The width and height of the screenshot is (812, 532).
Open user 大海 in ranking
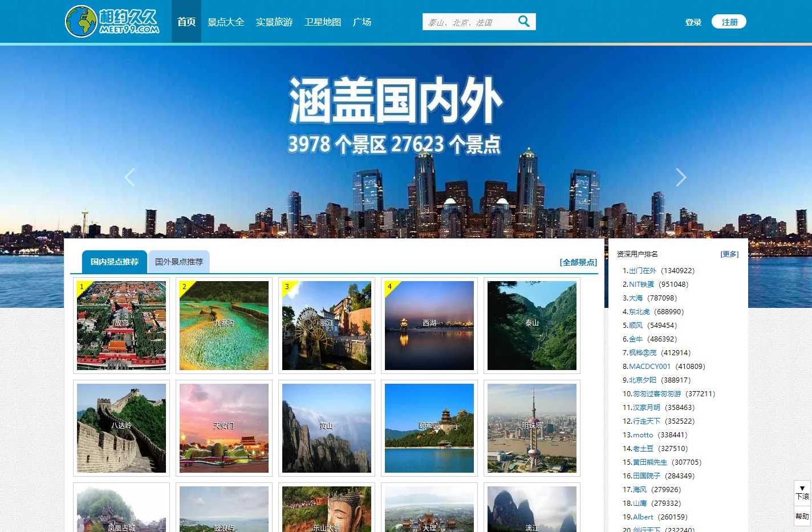pos(636,298)
